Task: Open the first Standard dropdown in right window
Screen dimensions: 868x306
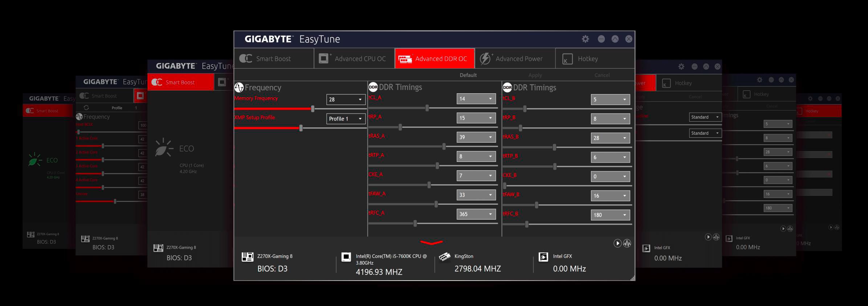Action: 705,117
